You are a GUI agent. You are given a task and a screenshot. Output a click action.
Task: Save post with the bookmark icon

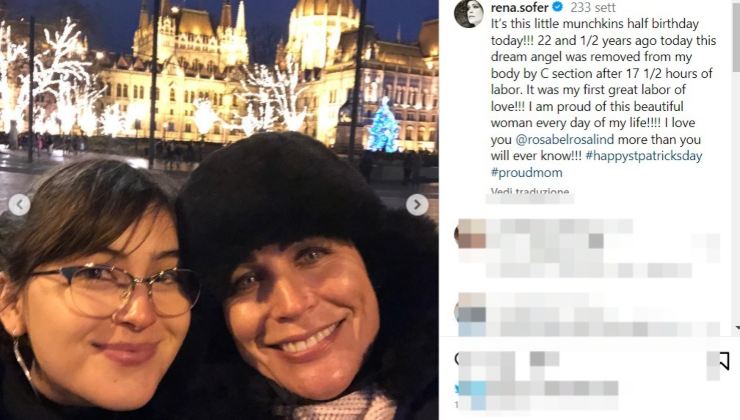723,361
